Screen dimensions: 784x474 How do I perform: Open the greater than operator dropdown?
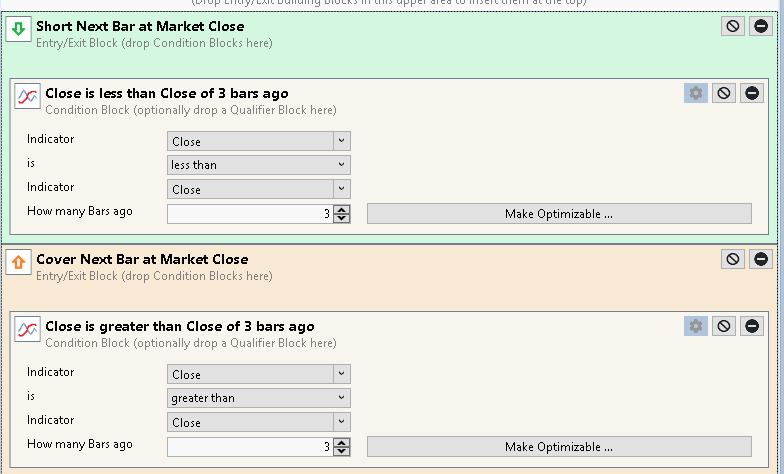pos(258,398)
